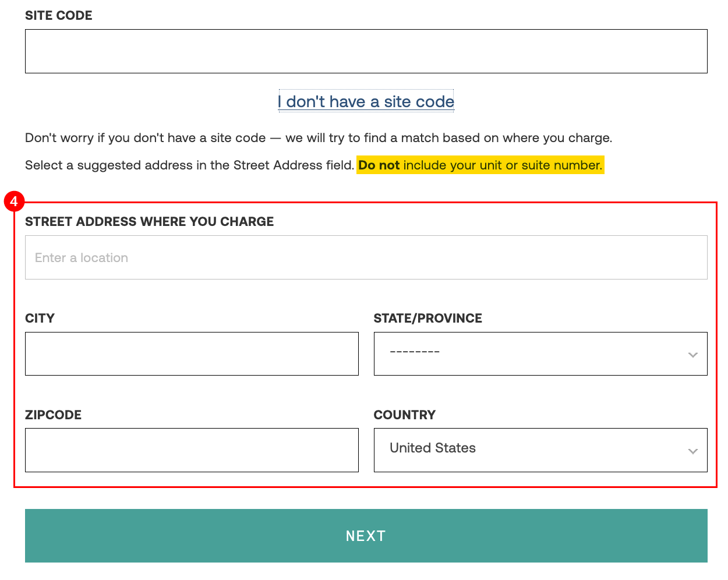Focus the City text field

click(192, 353)
